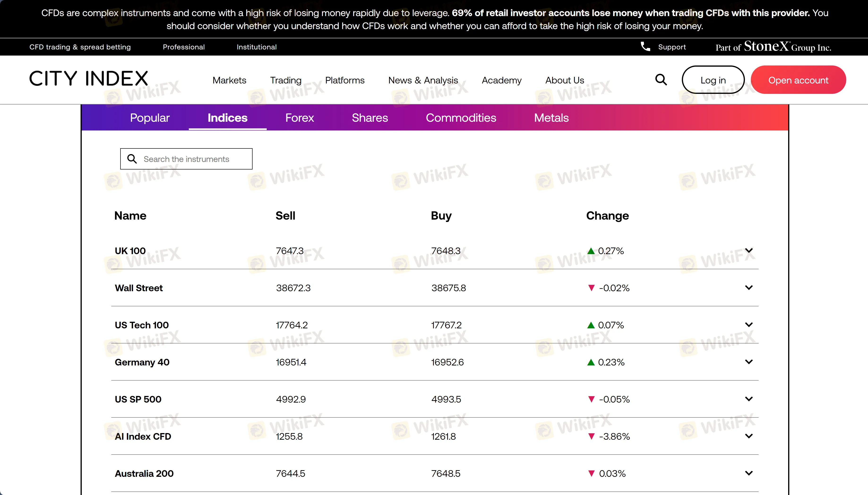Open the Markets menu
The width and height of the screenshot is (868, 495).
(x=229, y=80)
